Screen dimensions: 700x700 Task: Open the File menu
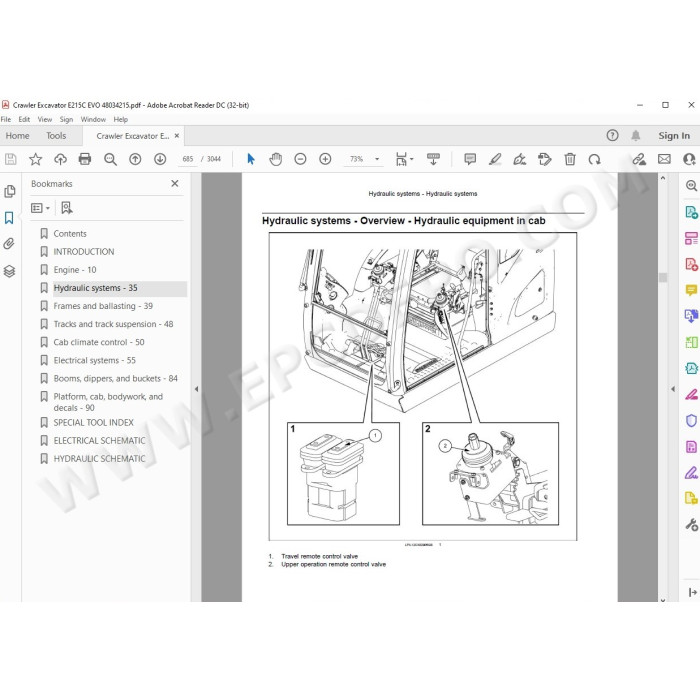coord(6,119)
